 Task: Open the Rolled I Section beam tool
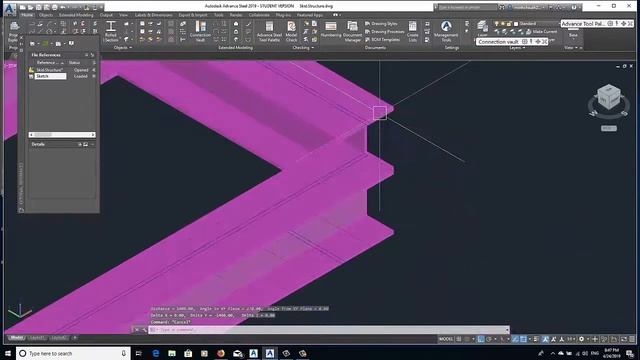111,31
